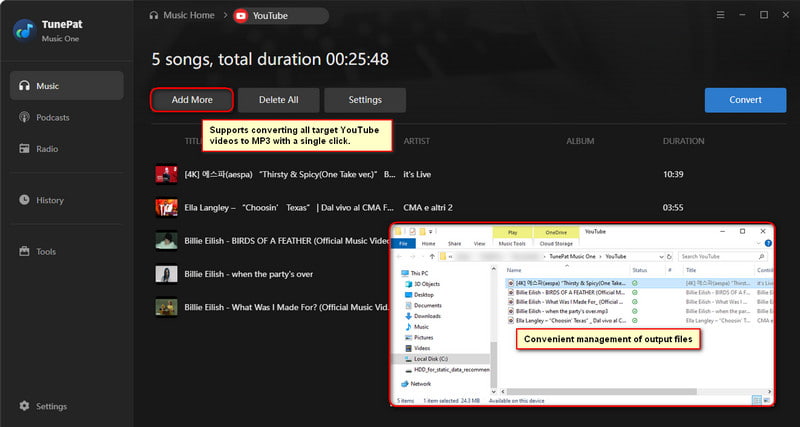Select Documents in Explorer tree
This screenshot has width=800, height=427.
click(x=423, y=306)
